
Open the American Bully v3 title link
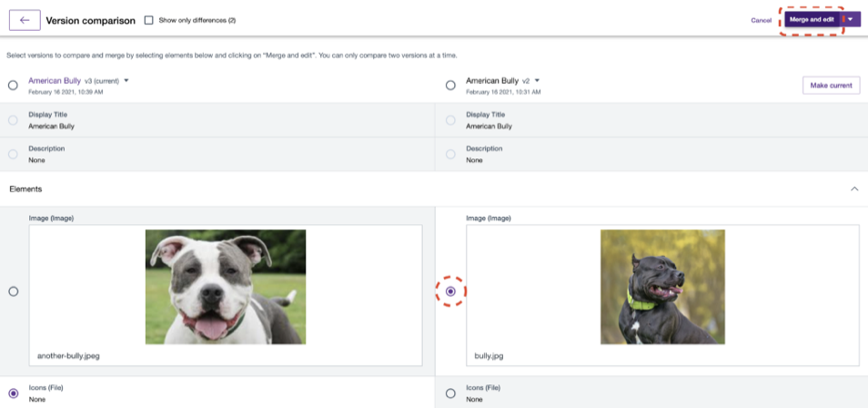[x=55, y=80]
